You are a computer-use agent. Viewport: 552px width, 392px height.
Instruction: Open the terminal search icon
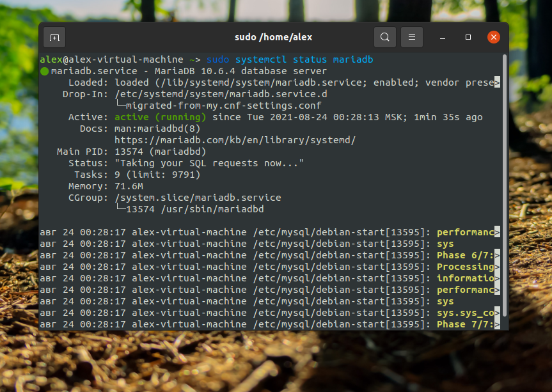[385, 37]
